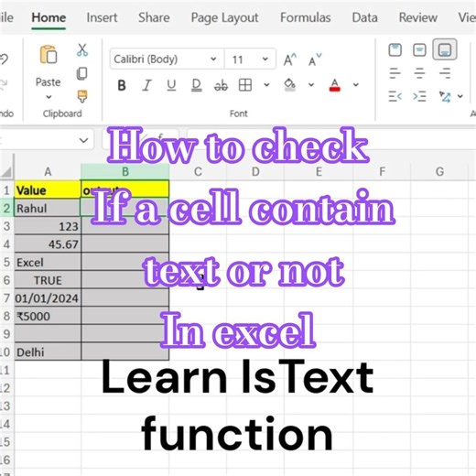Click the Increase Indent icon
The height and width of the screenshot is (476, 476).
click(x=419, y=97)
